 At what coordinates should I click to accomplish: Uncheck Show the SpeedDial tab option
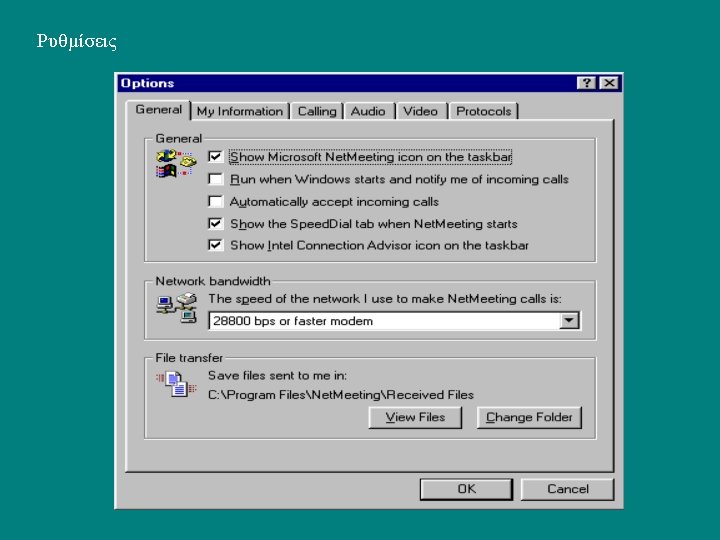(x=215, y=223)
